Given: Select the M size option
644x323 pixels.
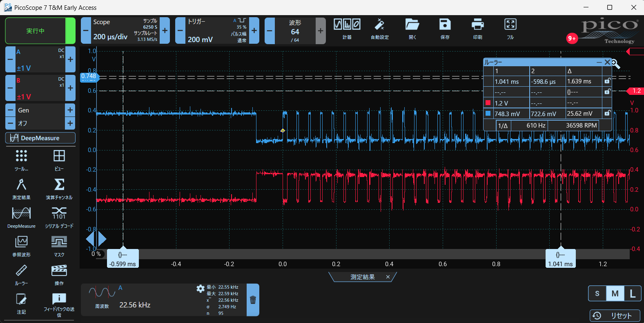Looking at the screenshot, I should 615,293.
